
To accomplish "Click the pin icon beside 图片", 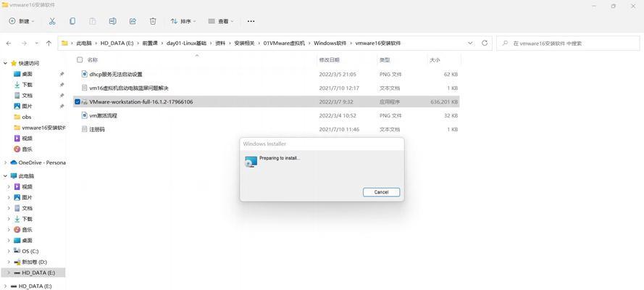I will click(62, 106).
